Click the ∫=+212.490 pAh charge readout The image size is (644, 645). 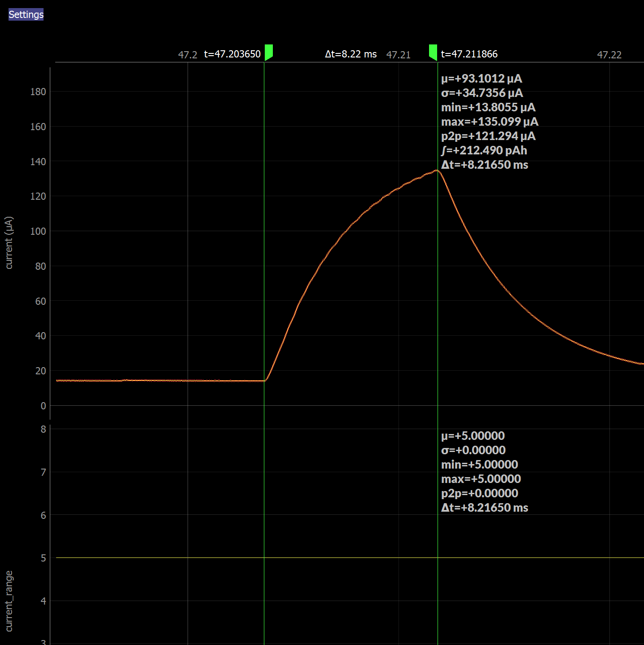484,151
